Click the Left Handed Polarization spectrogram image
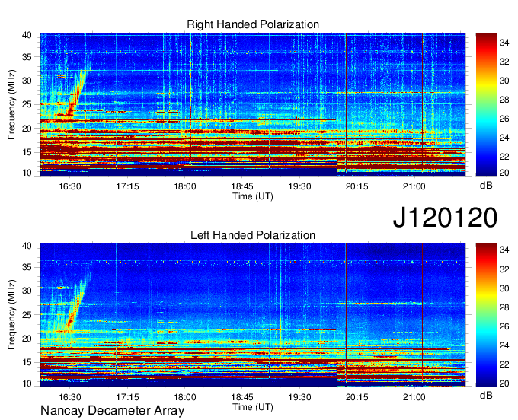 coord(253,315)
